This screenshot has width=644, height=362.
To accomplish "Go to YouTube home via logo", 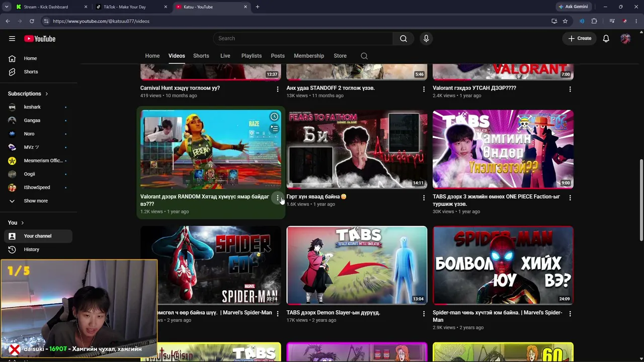I will (x=40, y=39).
